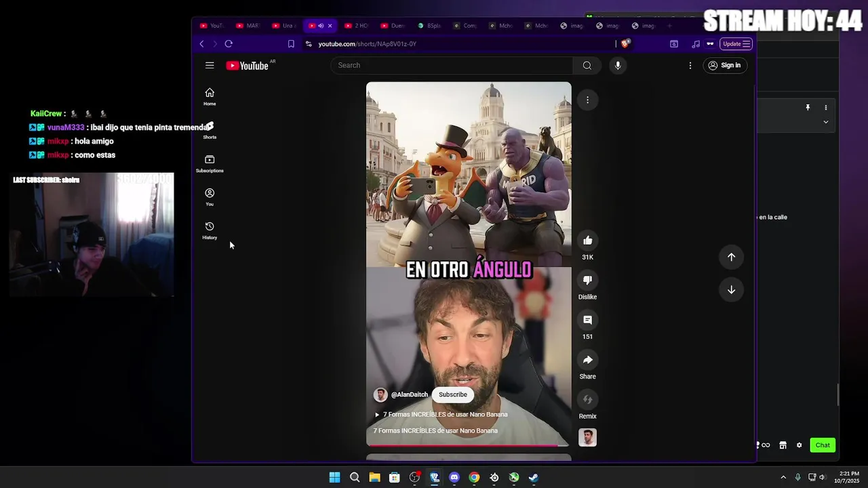This screenshot has height=488, width=868.
Task: Reload the YouTube page
Action: click(x=229, y=43)
